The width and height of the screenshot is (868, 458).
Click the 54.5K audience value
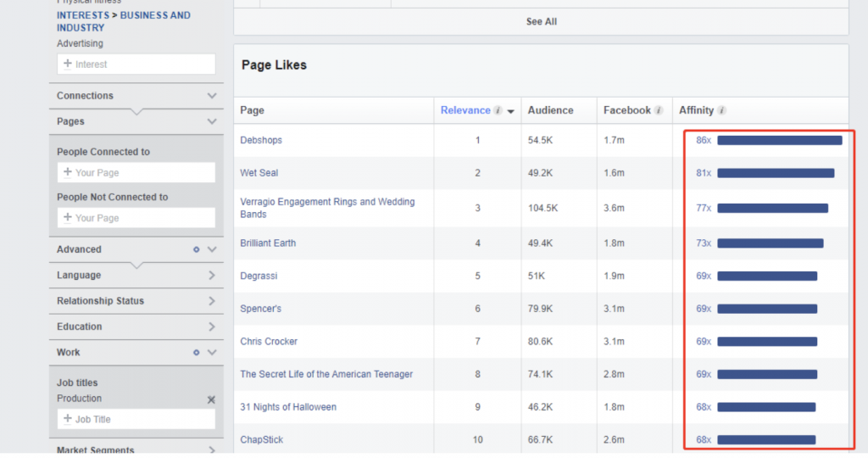pyautogui.click(x=540, y=140)
